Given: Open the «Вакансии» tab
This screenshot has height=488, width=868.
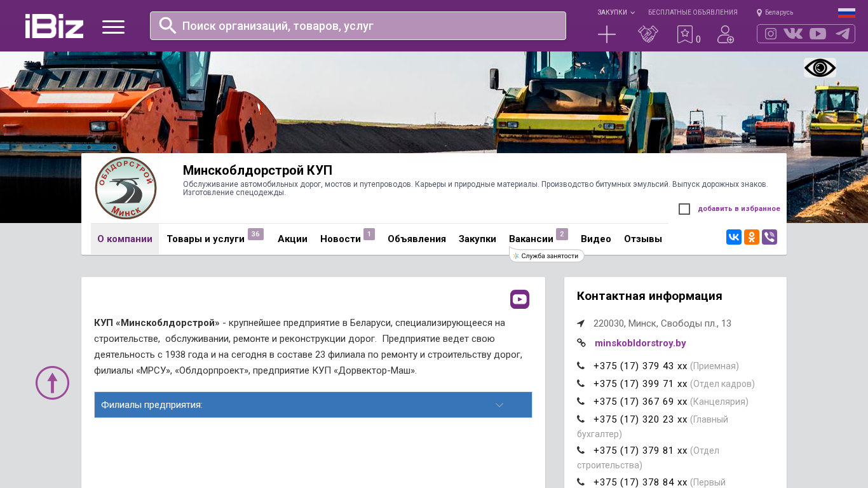Looking at the screenshot, I should coord(531,239).
